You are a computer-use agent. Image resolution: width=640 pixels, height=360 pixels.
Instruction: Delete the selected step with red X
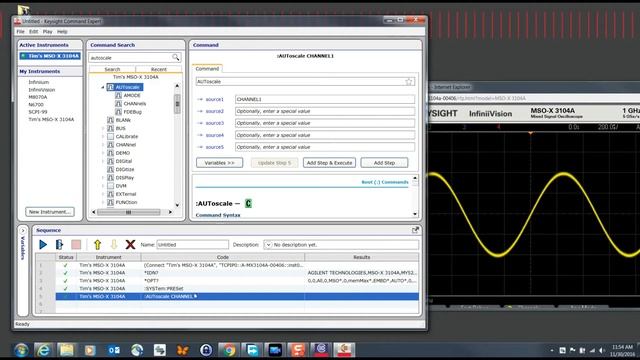(130, 244)
